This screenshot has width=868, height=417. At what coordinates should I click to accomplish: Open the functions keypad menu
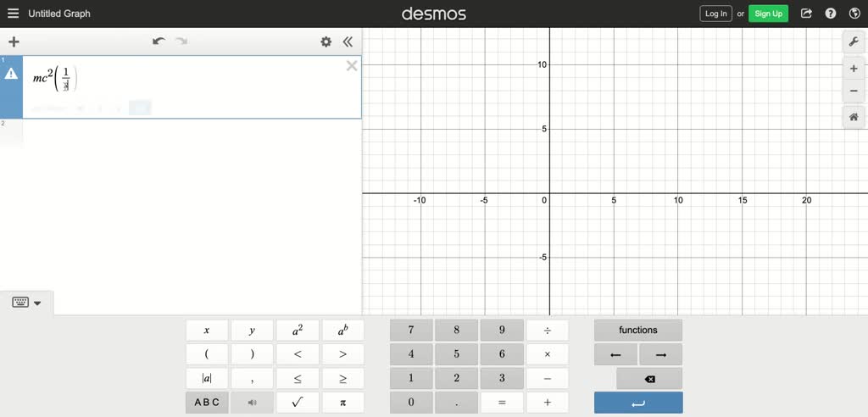tap(638, 330)
